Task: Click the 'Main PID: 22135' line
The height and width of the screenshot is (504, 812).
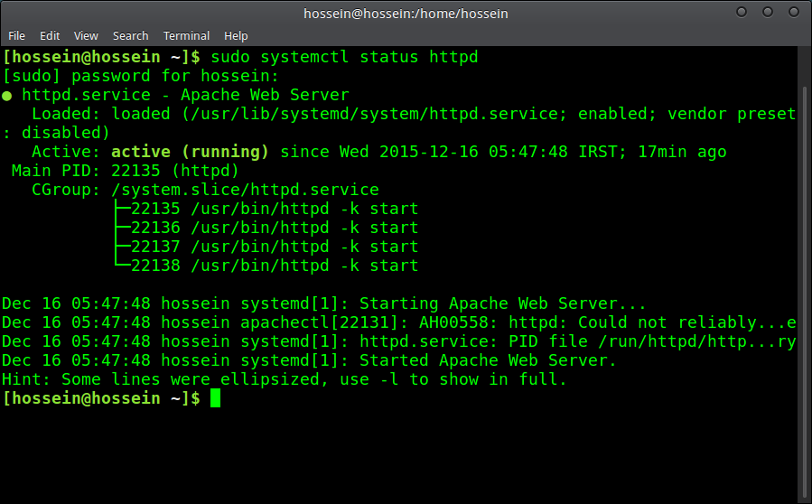Action: [x=126, y=171]
